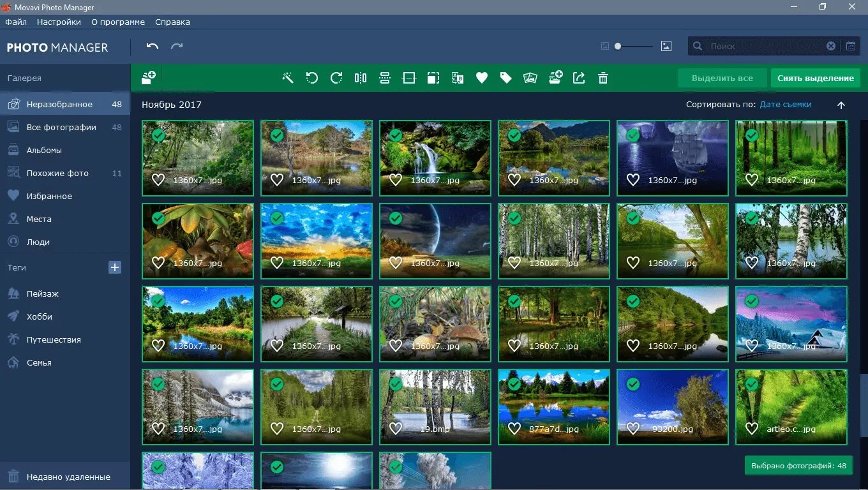Screen dimensions: 868x490
Task: Select the Семья tag
Action: 65,362
